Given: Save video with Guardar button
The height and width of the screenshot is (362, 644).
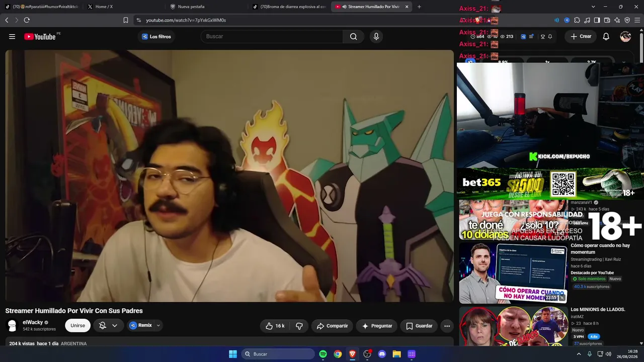Looking at the screenshot, I should 419,326.
